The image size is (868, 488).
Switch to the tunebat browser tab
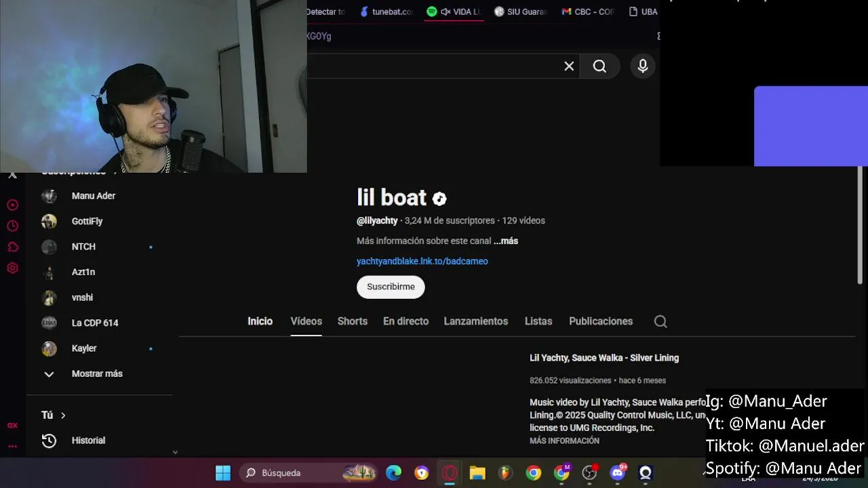tap(387, 12)
